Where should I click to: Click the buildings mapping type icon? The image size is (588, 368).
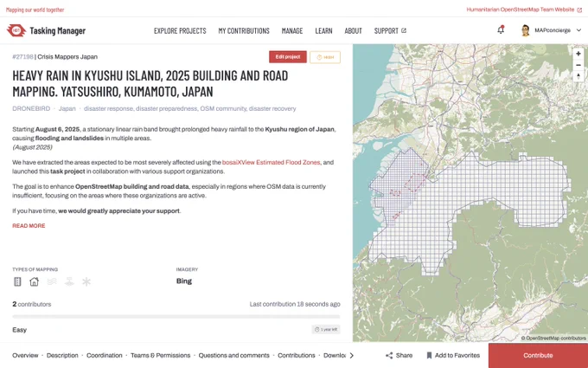click(34, 281)
